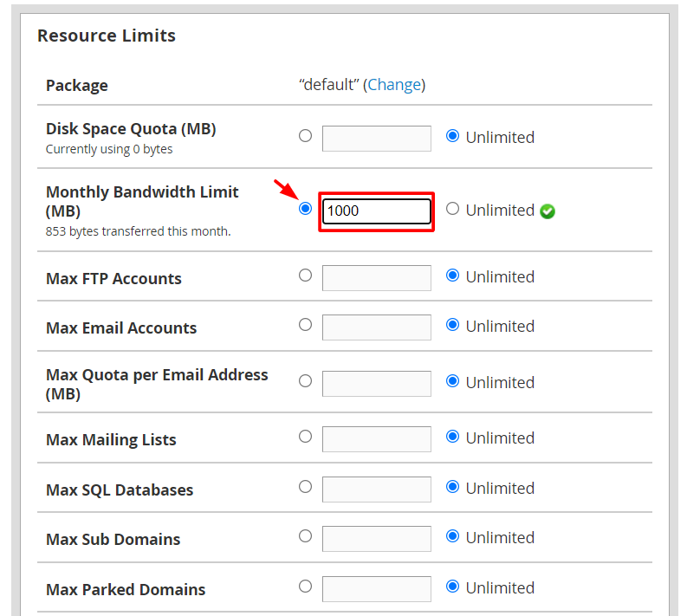The width and height of the screenshot is (687, 616).
Task: Choose Unlimited for Max SQL Databases
Action: (x=452, y=487)
